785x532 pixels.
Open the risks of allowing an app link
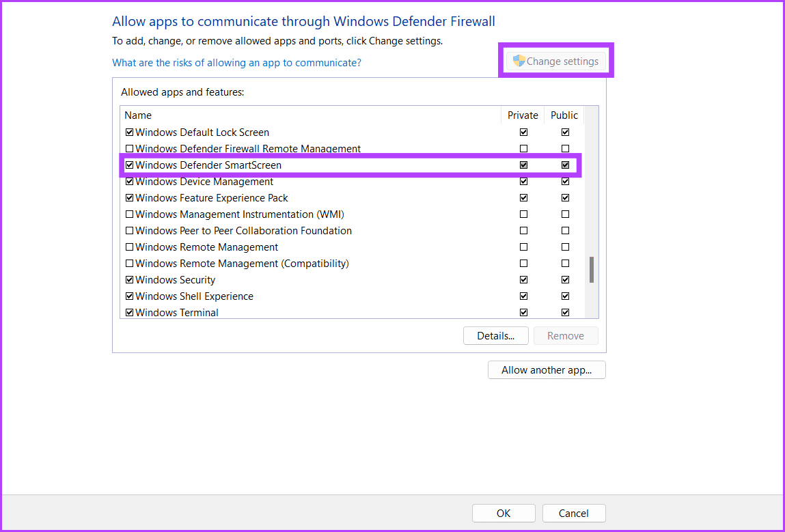coord(236,63)
